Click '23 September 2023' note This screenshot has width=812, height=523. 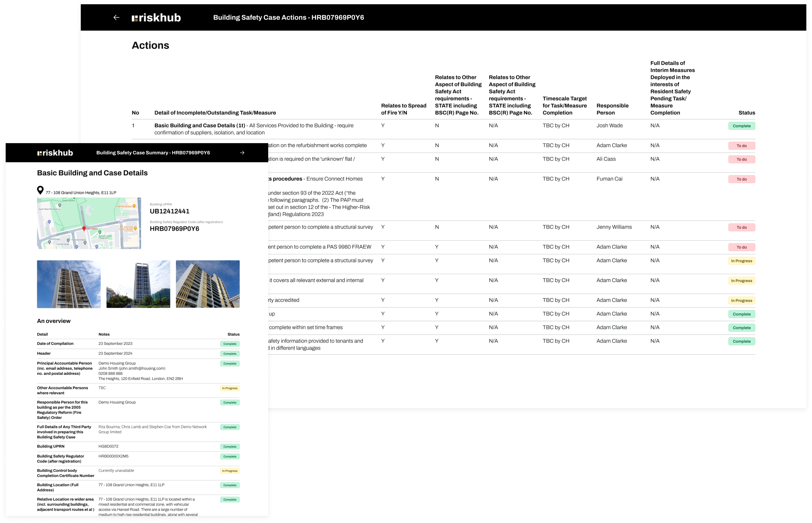coord(115,344)
